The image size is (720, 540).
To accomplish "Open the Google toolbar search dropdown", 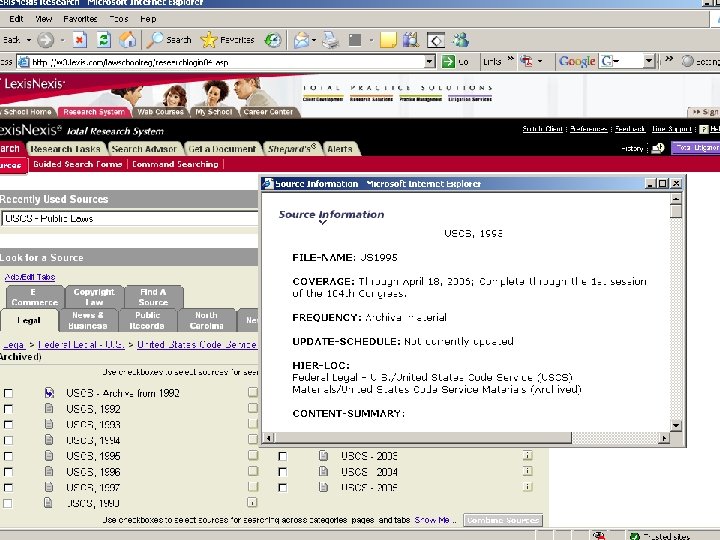I will (648, 61).
